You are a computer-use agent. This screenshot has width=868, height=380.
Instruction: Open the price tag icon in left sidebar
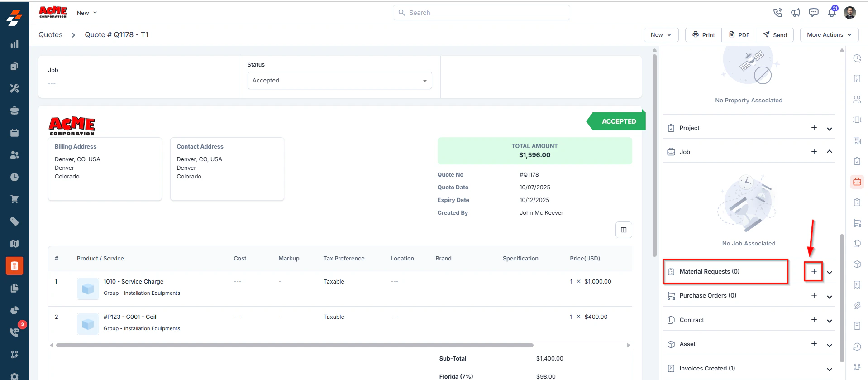(14, 221)
